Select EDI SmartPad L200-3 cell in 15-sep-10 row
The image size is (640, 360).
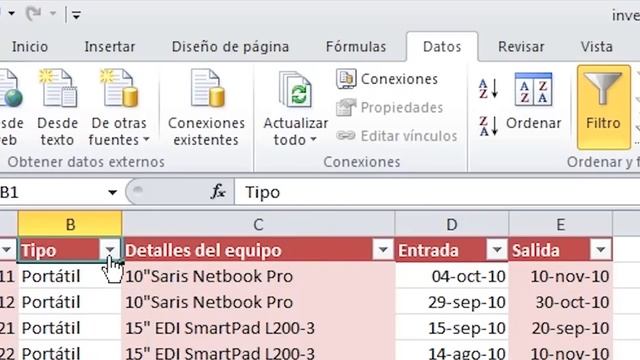pos(258,328)
